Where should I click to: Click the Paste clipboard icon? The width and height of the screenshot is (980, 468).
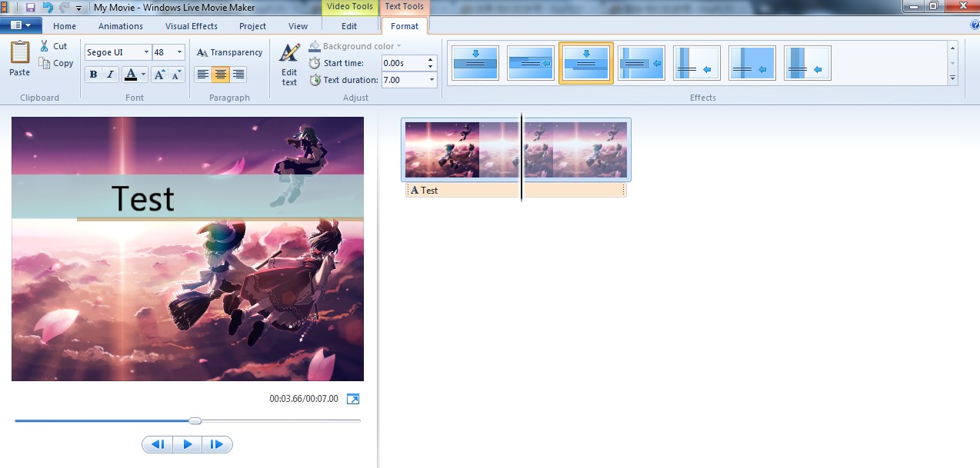[19, 54]
